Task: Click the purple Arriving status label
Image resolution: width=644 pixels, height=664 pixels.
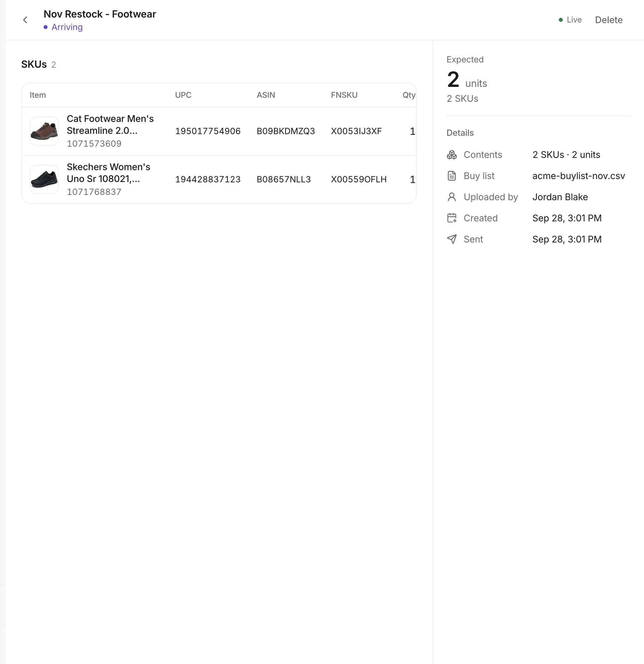Action: (63, 27)
